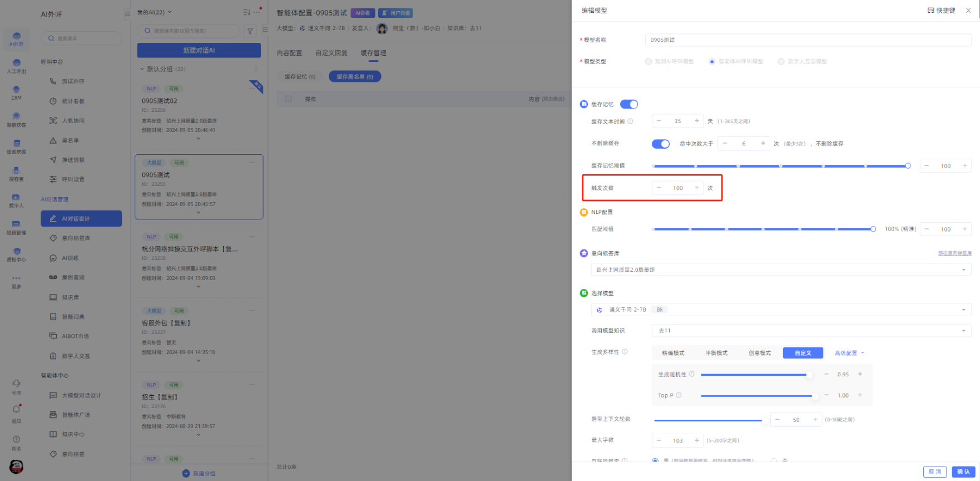
Task: Select the 精确模式 tab
Action: point(673,353)
